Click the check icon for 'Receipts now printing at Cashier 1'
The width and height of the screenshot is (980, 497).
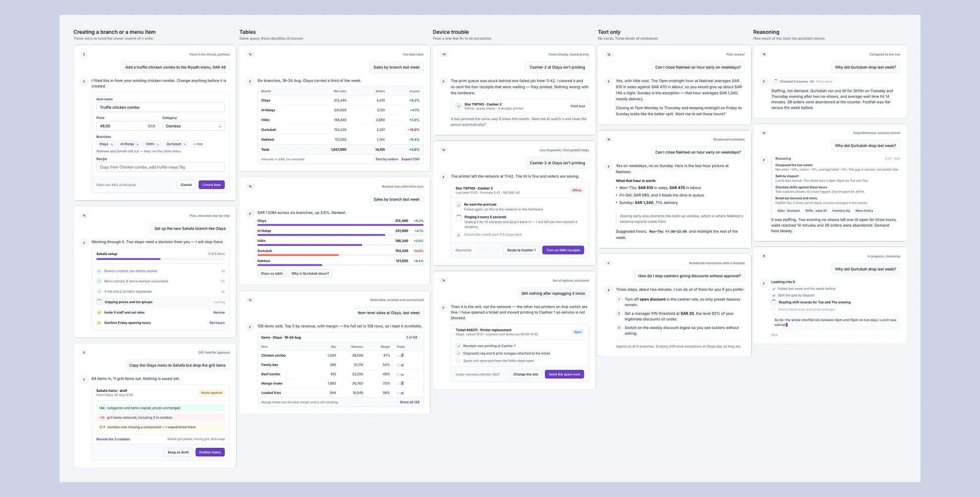pos(458,346)
